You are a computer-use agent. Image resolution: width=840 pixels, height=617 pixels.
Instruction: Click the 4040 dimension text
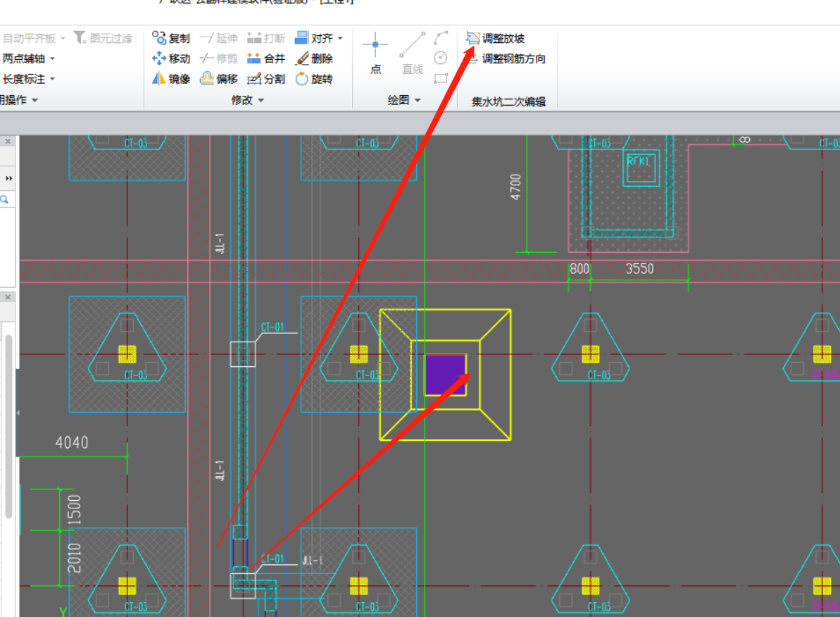tap(72, 443)
